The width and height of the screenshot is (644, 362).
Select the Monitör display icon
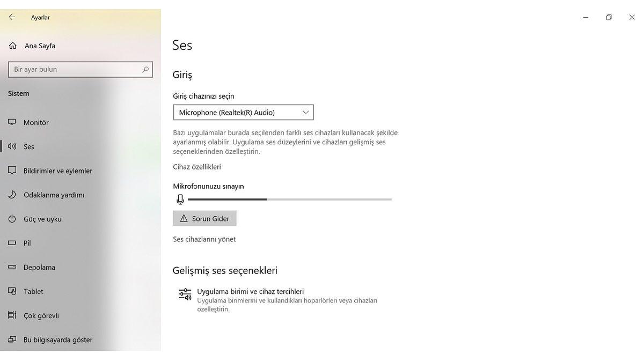12,122
